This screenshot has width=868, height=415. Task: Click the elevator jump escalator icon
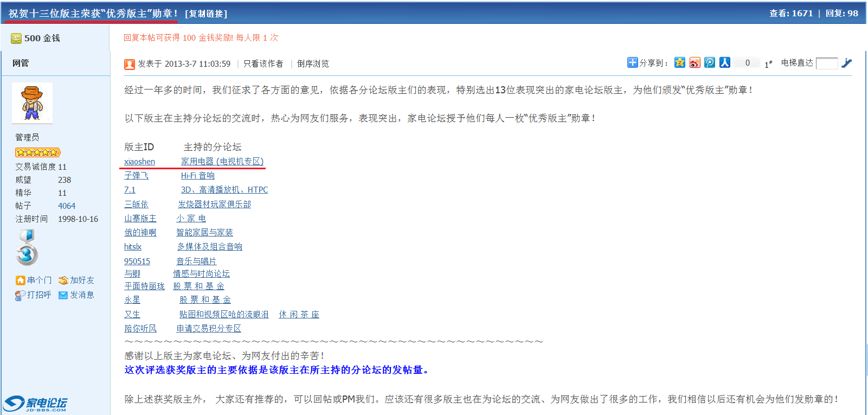[x=846, y=63]
